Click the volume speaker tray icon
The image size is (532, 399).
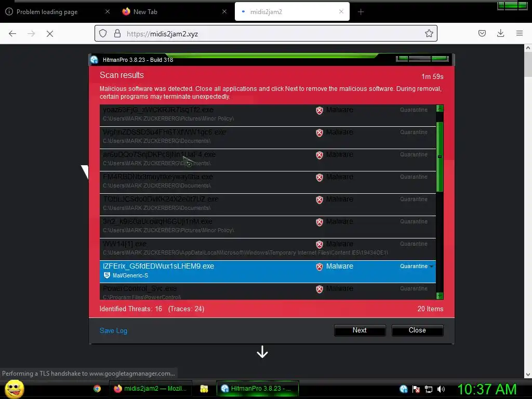[x=441, y=390]
